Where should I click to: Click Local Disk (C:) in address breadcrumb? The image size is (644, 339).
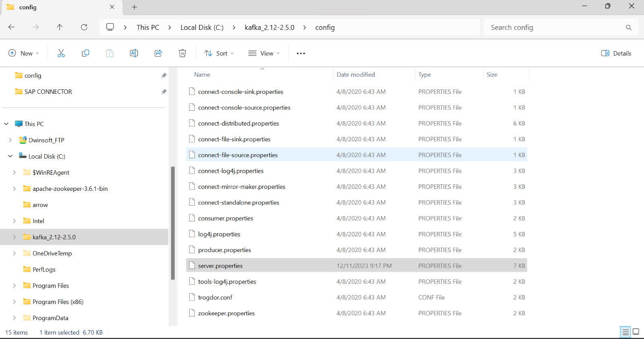coord(202,27)
